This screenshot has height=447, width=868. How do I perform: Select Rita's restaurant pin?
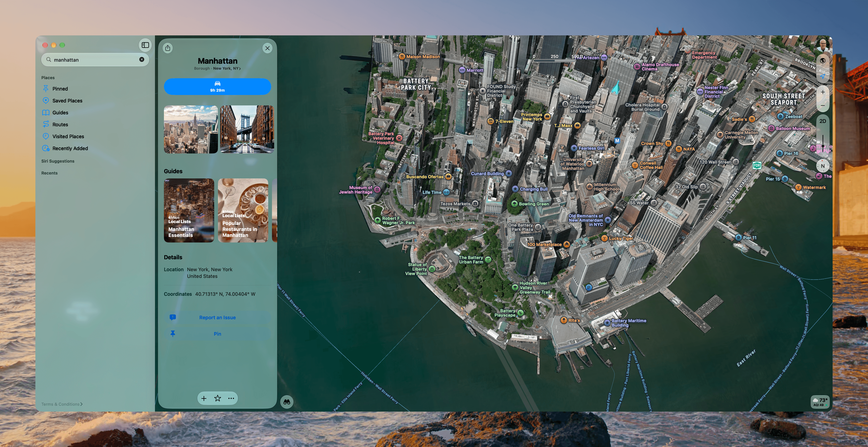tap(563, 320)
